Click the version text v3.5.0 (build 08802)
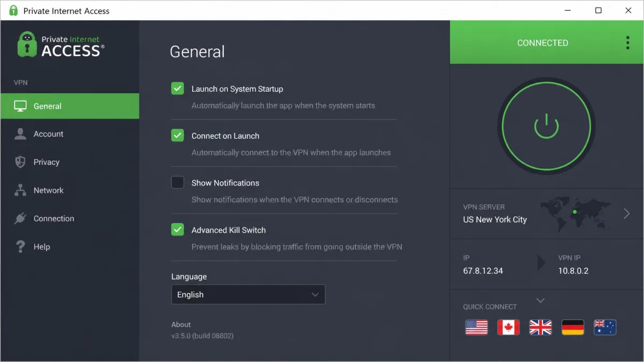Image resolution: width=644 pixels, height=362 pixels. (x=202, y=336)
